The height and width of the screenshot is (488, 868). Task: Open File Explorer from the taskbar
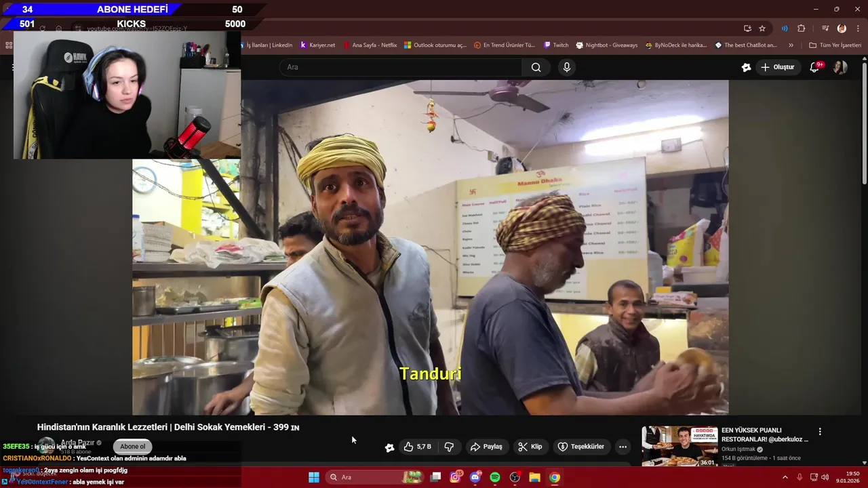pos(534,477)
